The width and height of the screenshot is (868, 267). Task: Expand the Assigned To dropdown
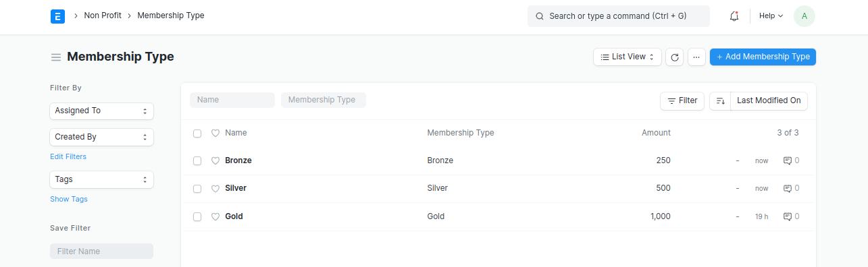click(102, 111)
